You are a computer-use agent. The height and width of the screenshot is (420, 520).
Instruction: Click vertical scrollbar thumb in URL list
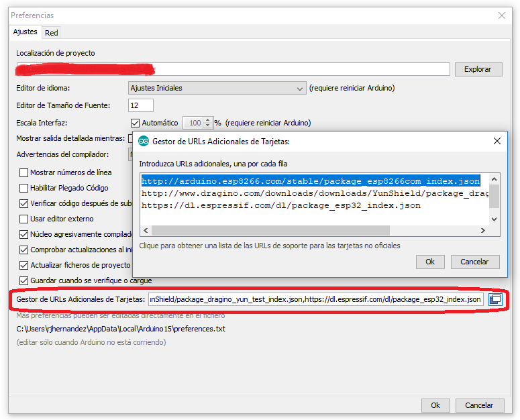pos(494,196)
